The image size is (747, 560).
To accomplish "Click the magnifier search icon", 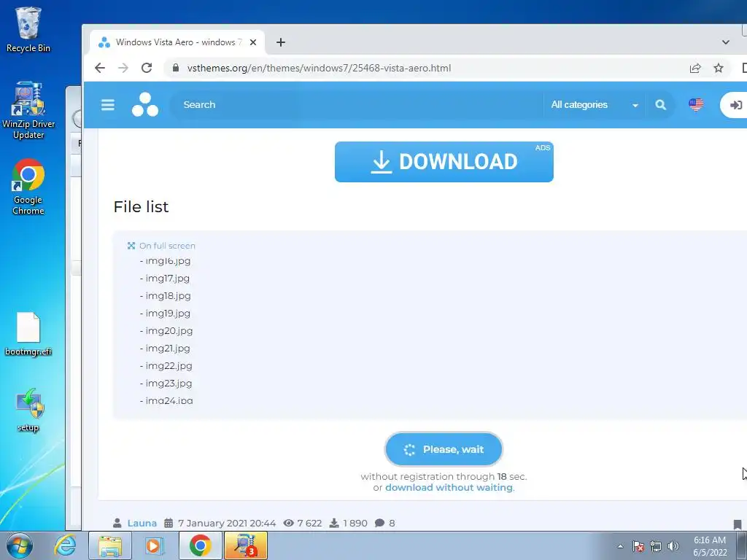I will pyautogui.click(x=660, y=105).
